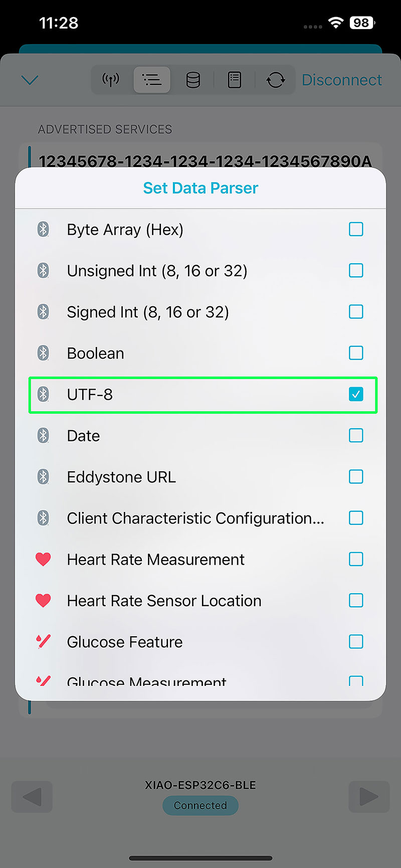401x868 pixels.
Task: Open the log notebook icon tab
Action: tap(235, 80)
